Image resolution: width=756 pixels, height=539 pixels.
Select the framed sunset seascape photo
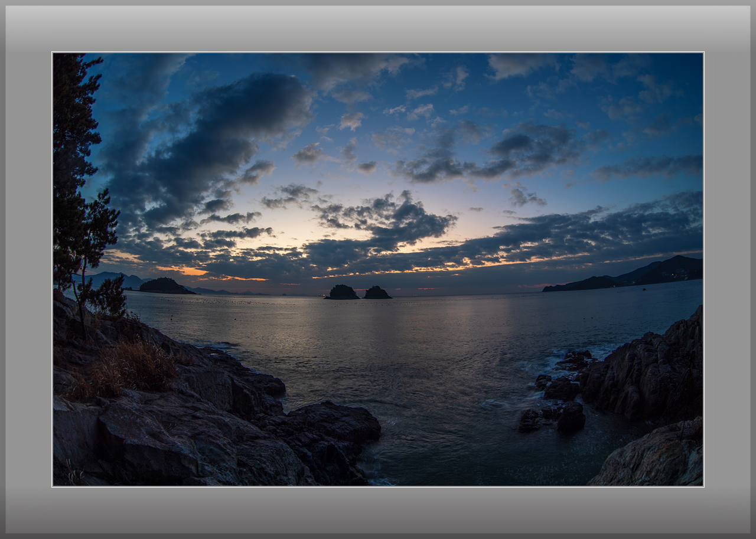[378, 269]
